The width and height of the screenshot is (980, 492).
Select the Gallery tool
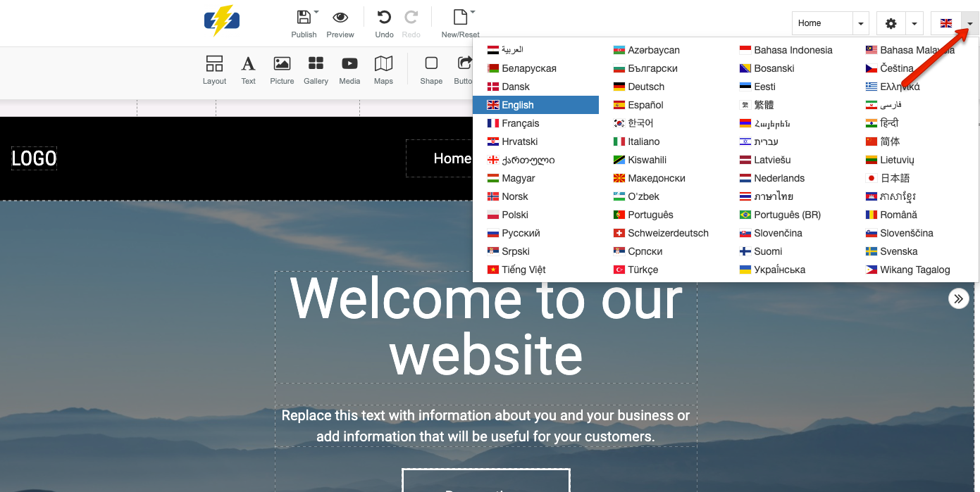tap(316, 69)
